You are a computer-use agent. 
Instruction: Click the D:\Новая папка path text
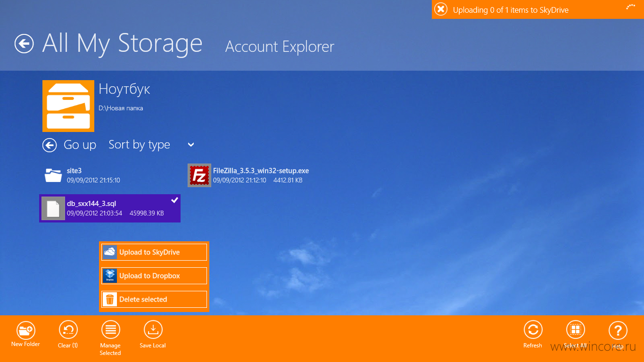(x=121, y=108)
